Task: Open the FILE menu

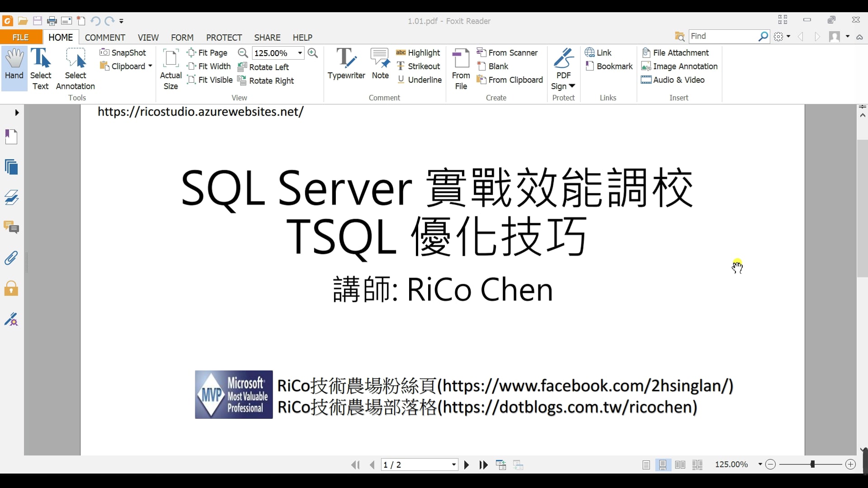Action: tap(21, 37)
